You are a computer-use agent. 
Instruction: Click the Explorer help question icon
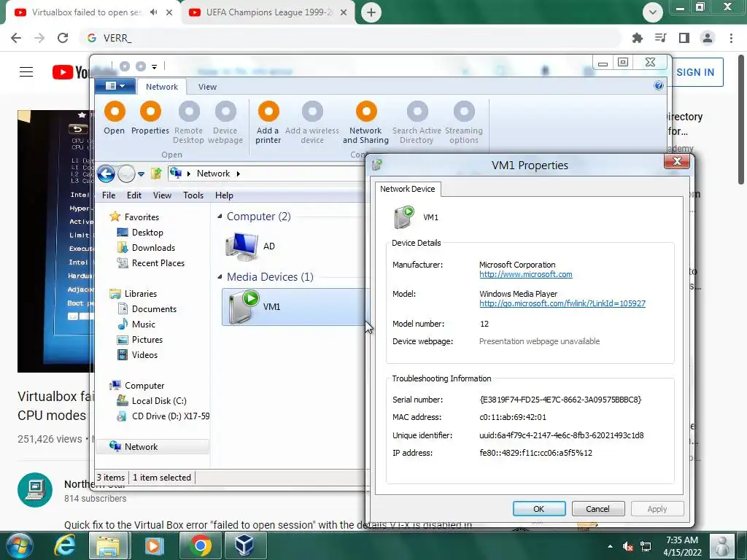point(659,86)
